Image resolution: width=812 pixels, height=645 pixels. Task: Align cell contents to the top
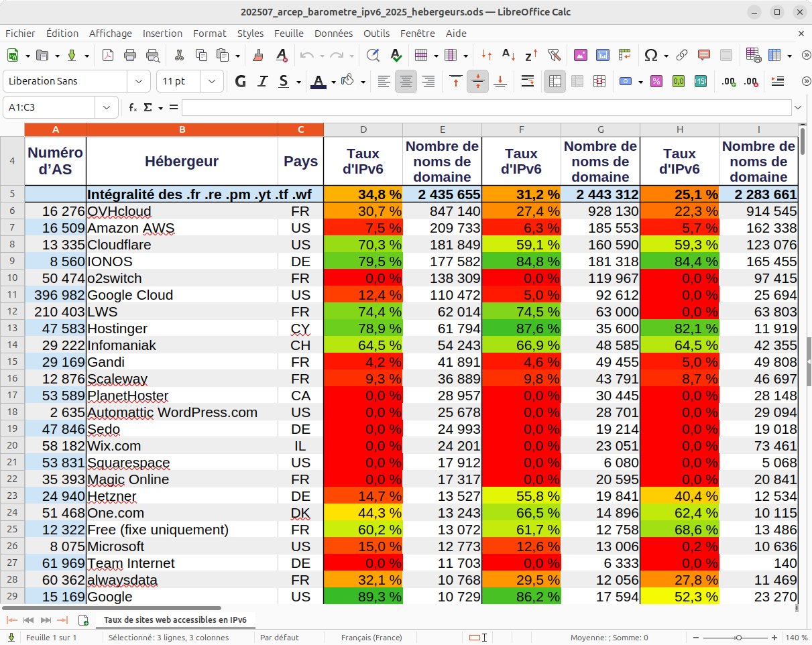point(456,82)
